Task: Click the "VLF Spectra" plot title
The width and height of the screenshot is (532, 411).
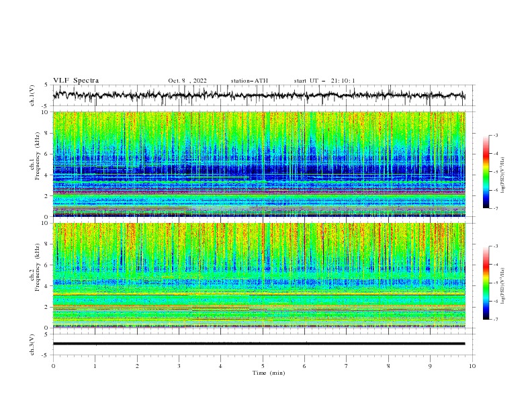Action: coord(76,81)
